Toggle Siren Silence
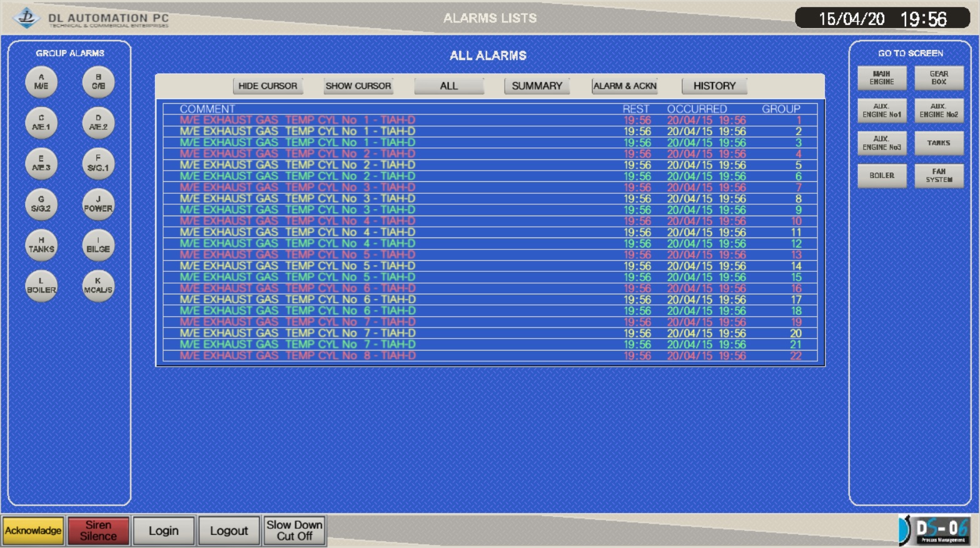The image size is (980, 548). (x=98, y=531)
